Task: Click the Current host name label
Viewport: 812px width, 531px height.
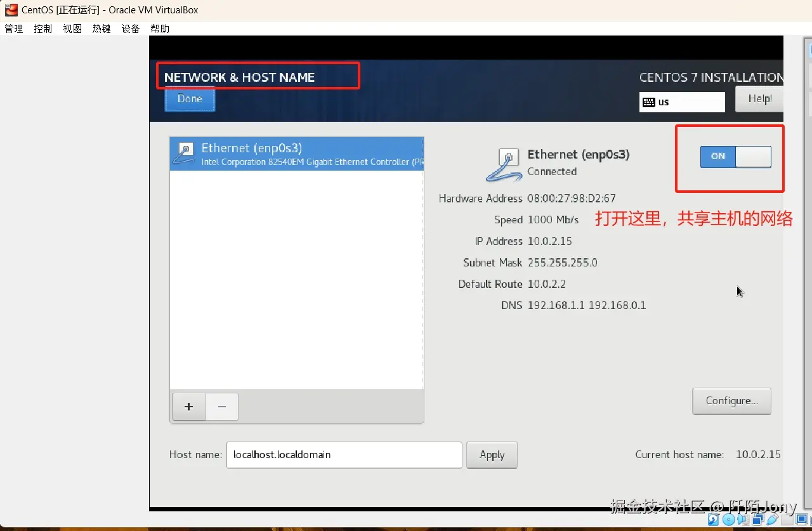Action: [679, 455]
